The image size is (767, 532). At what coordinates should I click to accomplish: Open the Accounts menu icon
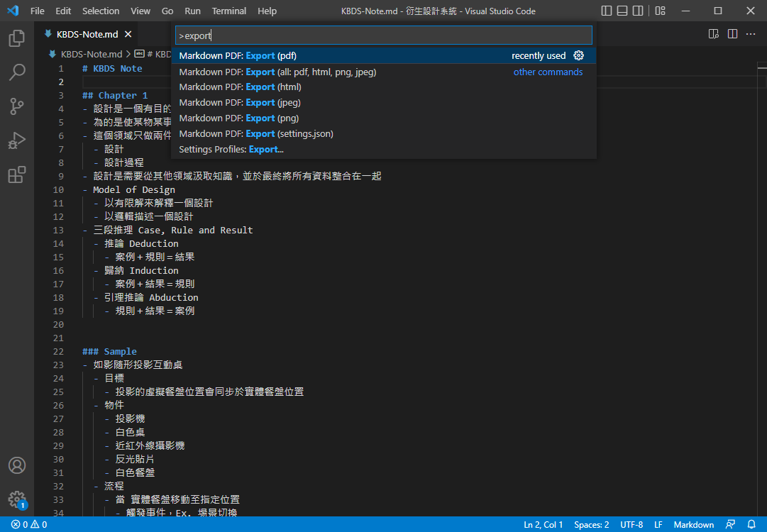point(16,465)
